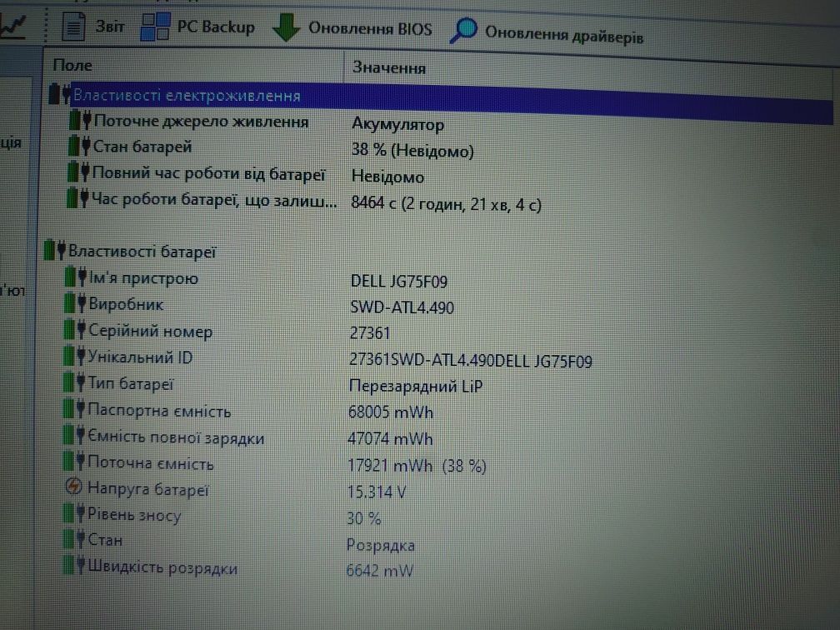This screenshot has width=840, height=630.
Task: Select the Унікальний ID field
Action: click(140, 357)
